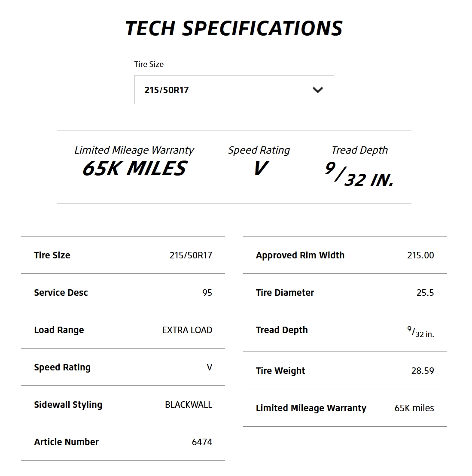The width and height of the screenshot is (472, 476).
Task: Click the Tire Weight 28.59 value
Action: 423,371
